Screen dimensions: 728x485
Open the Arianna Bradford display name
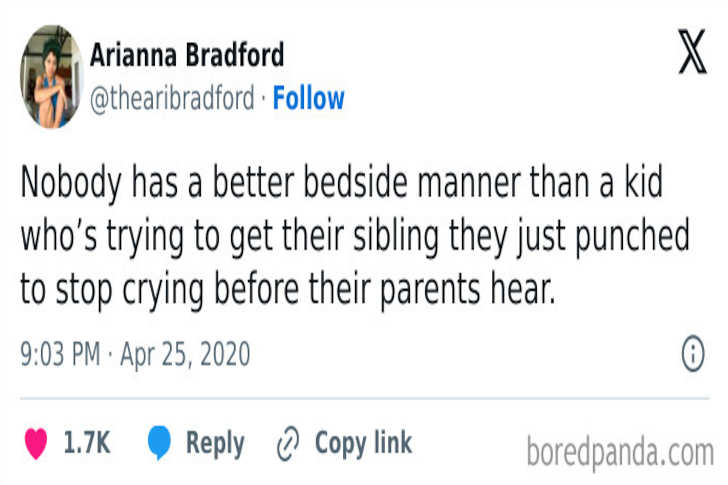coord(187,54)
